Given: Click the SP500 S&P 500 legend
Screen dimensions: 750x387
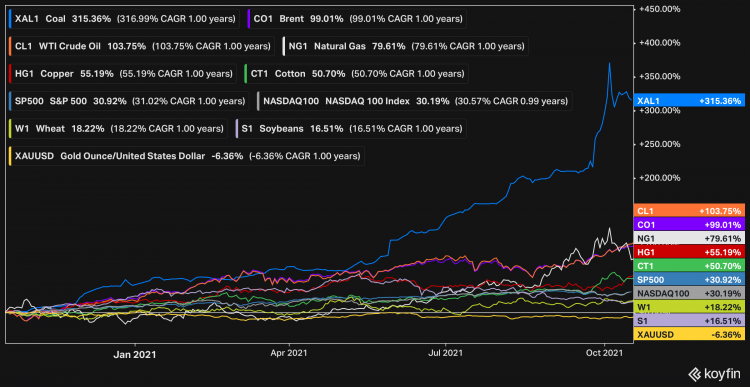Looking at the screenshot, I should [128, 101].
